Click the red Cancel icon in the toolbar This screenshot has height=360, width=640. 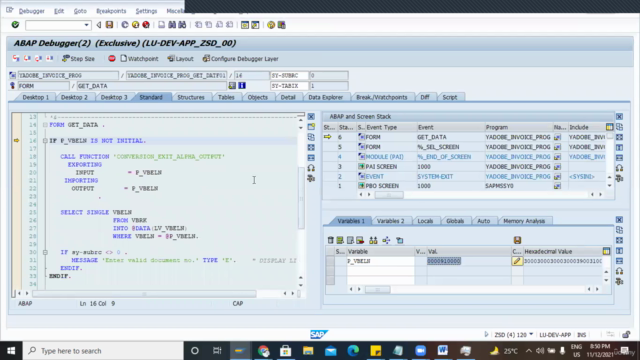tap(146, 25)
